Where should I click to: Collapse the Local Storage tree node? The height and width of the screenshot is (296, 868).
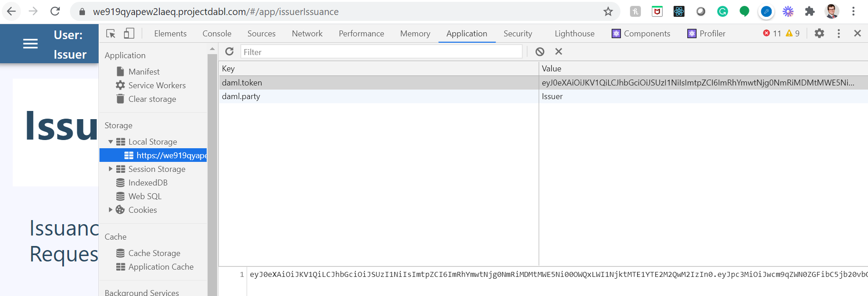tap(110, 142)
